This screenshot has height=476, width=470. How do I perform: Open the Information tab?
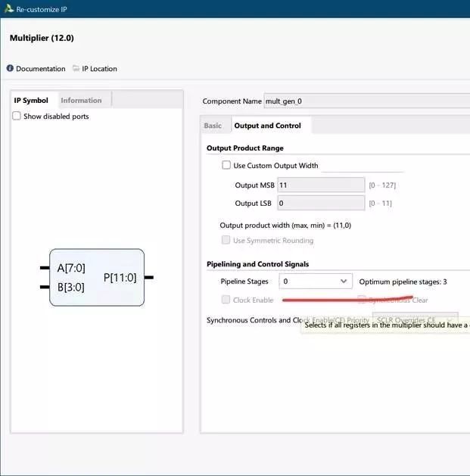coord(81,100)
